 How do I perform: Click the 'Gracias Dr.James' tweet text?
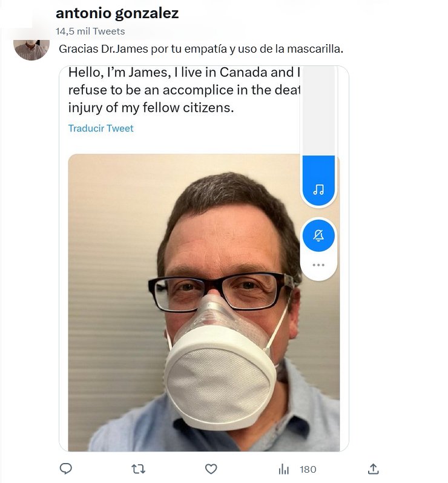point(200,48)
